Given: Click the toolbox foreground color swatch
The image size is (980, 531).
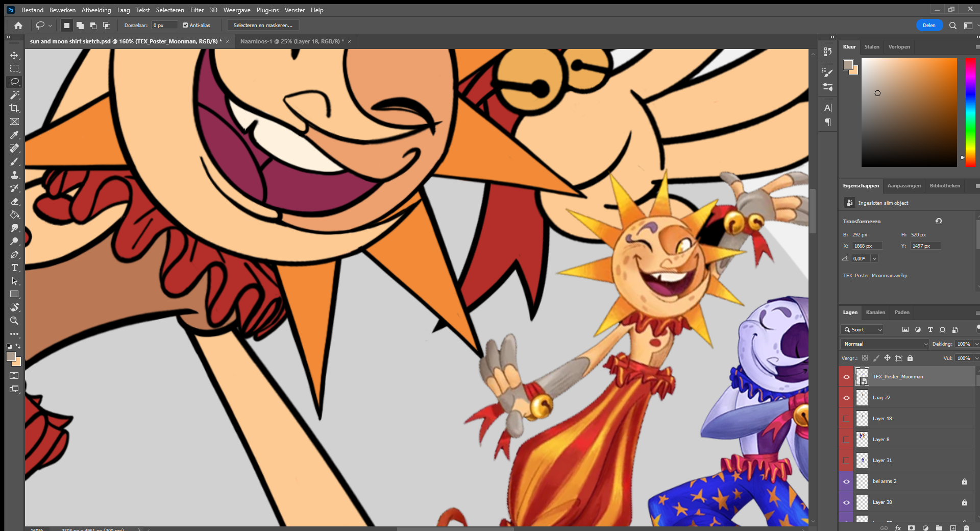Looking at the screenshot, I should point(11,356).
